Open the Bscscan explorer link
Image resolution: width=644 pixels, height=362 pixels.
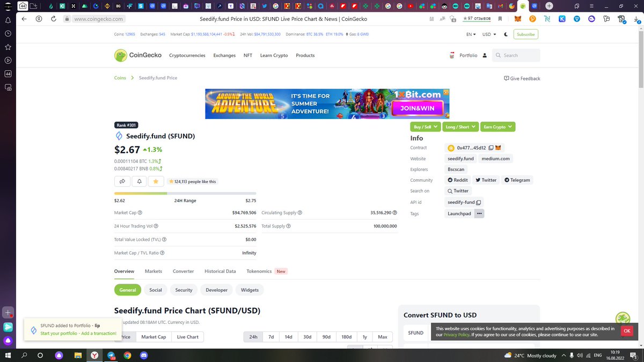click(x=457, y=169)
